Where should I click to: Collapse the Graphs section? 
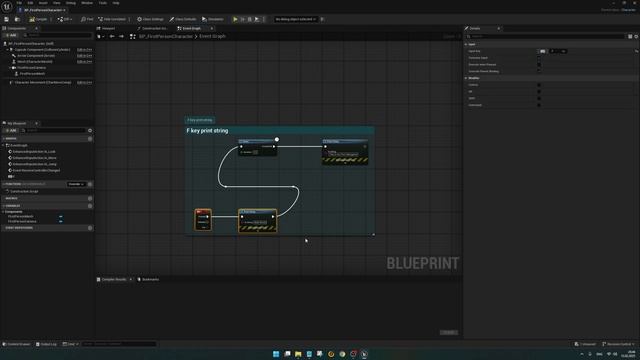(x=4, y=139)
